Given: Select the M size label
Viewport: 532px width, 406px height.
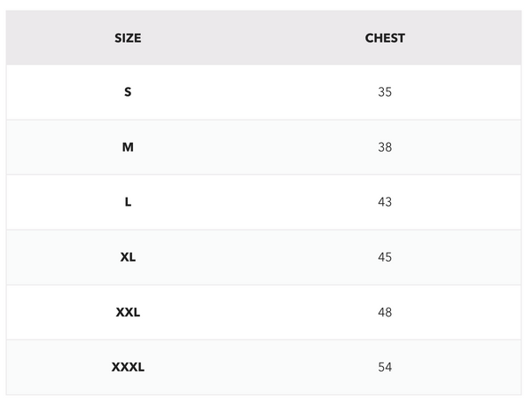Looking at the screenshot, I should pos(128,147).
